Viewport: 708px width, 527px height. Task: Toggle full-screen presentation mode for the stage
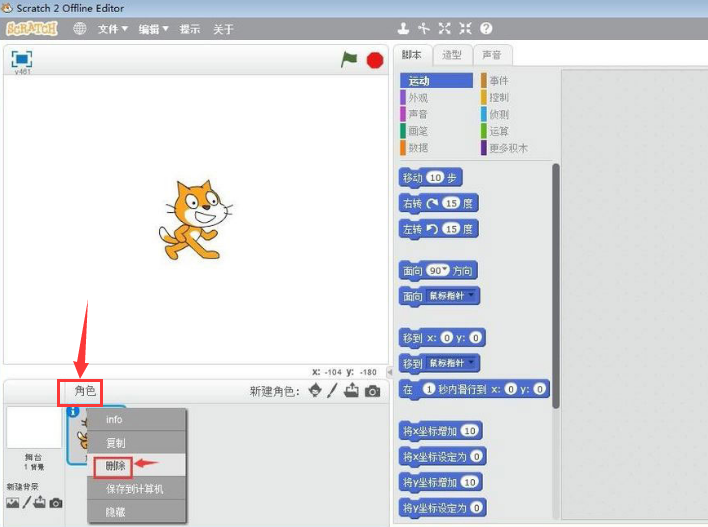[21, 59]
